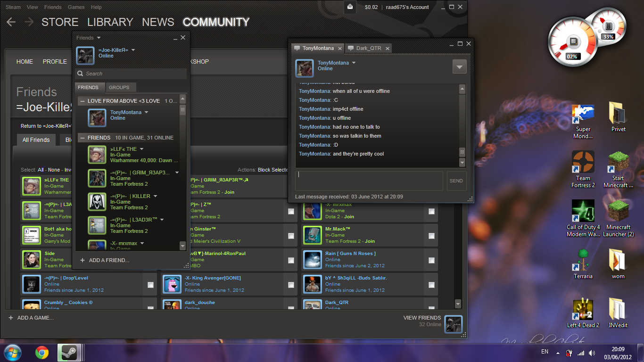Click the EN language indicator in taskbar

click(545, 352)
